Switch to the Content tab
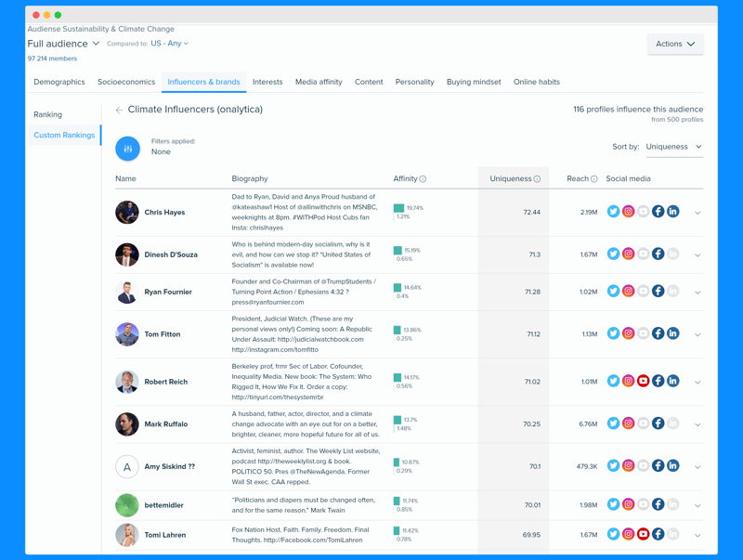 coord(369,82)
